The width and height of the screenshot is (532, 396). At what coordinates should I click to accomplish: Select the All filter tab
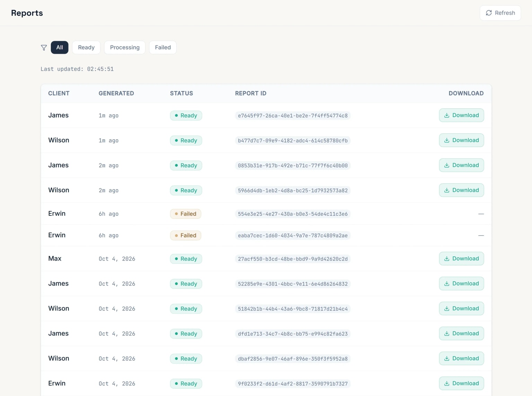(x=60, y=47)
